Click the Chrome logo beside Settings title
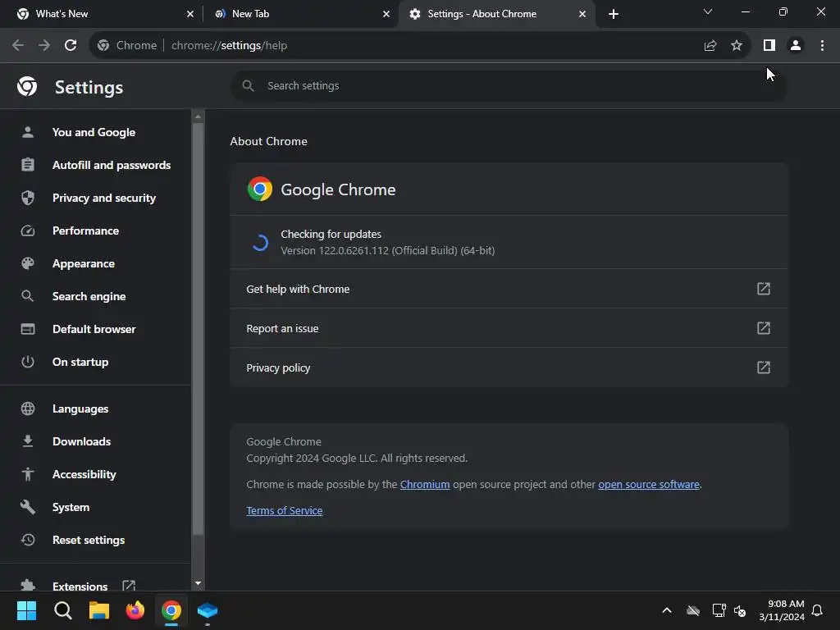Image resolution: width=840 pixels, height=630 pixels. tap(27, 85)
